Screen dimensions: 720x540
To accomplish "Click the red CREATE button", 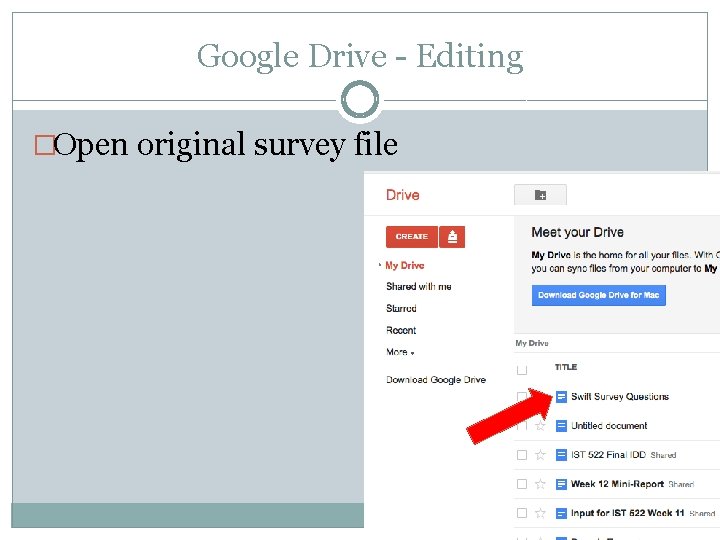I will pyautogui.click(x=411, y=237).
